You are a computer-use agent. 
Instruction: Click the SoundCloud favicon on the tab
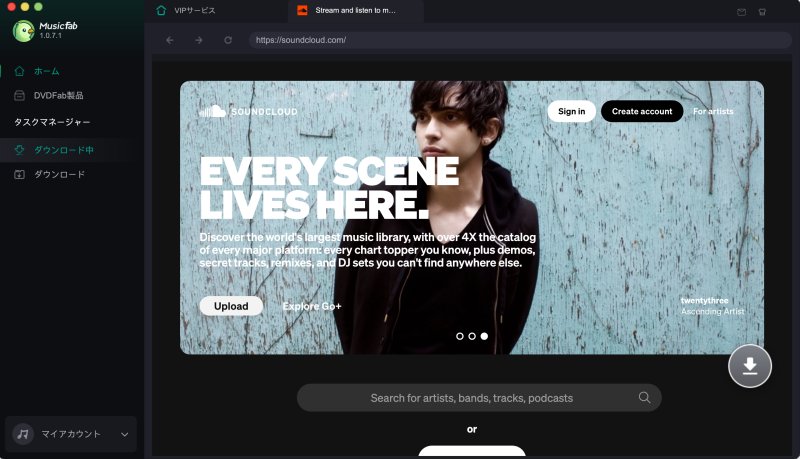(x=302, y=11)
